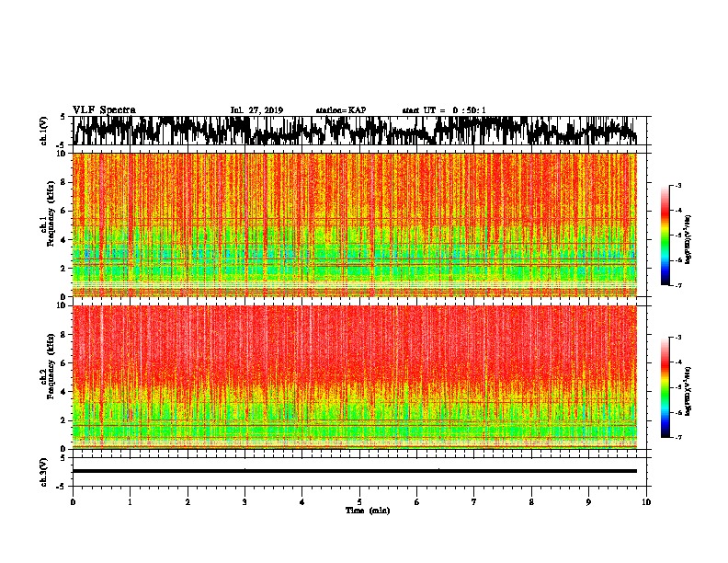
Task: Click time axis tick label "0"
Action: [73, 502]
